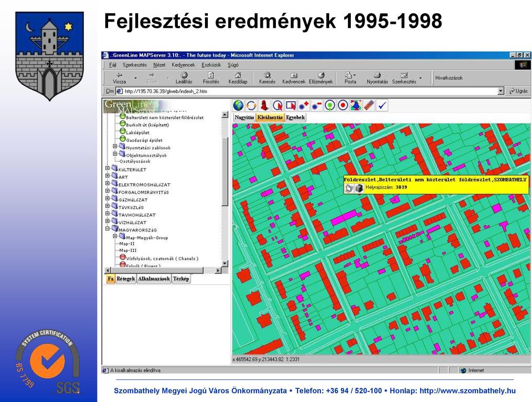Click the tree panel scroll-down arrow

[224, 264]
